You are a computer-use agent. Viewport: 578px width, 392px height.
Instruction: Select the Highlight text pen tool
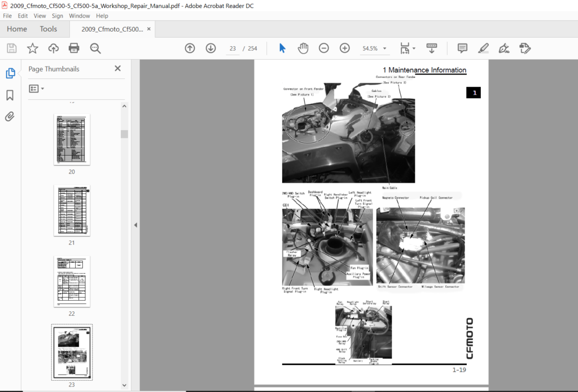pos(483,49)
